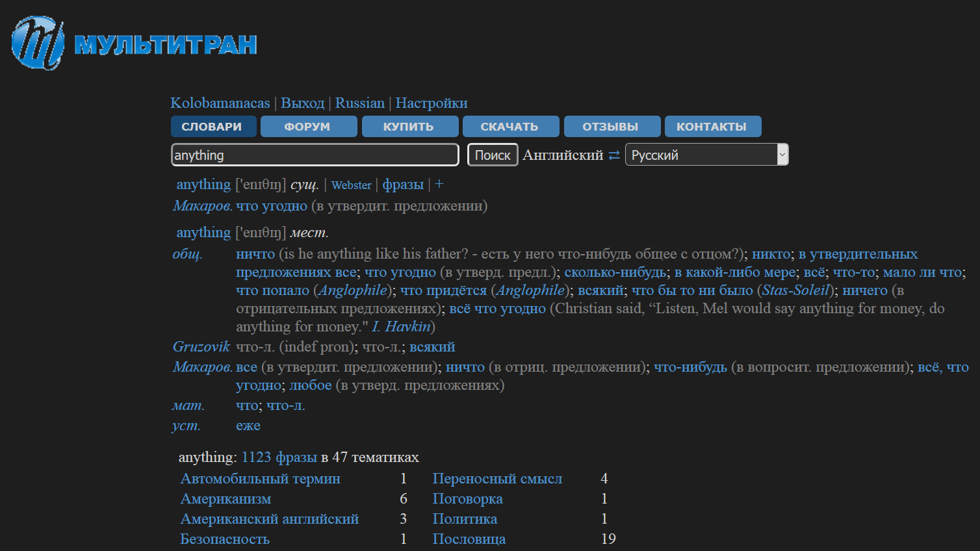Open the translation всё что угодно
Viewport: 980px width, 551px height.
tap(498, 309)
